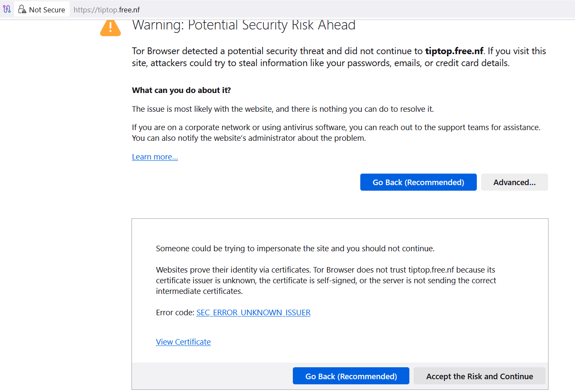The image size is (575, 392).
Task: Click the "What can you do about it?" heading
Action: [181, 90]
